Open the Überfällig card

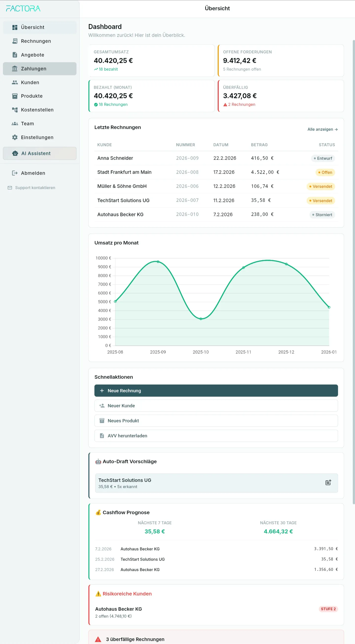pyautogui.click(x=281, y=96)
